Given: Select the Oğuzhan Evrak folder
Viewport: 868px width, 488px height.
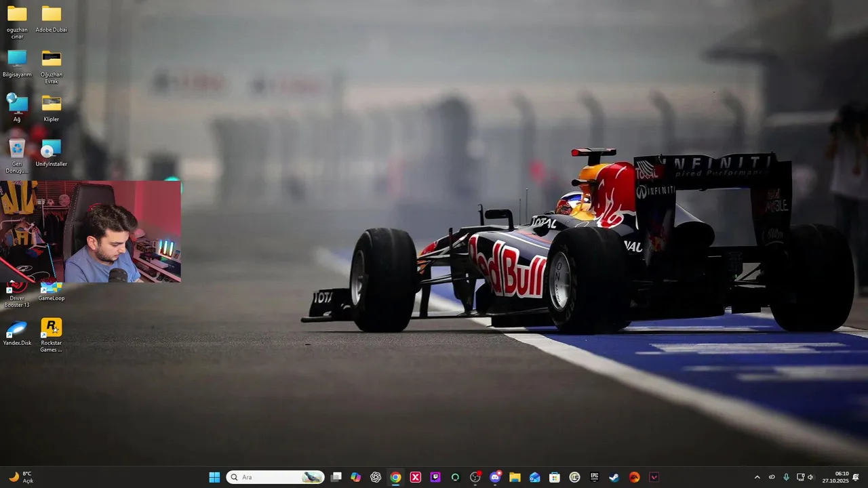Looking at the screenshot, I should 52,67.
